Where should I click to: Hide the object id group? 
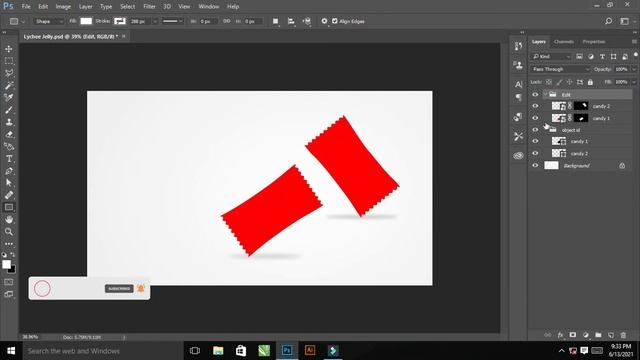pos(535,130)
